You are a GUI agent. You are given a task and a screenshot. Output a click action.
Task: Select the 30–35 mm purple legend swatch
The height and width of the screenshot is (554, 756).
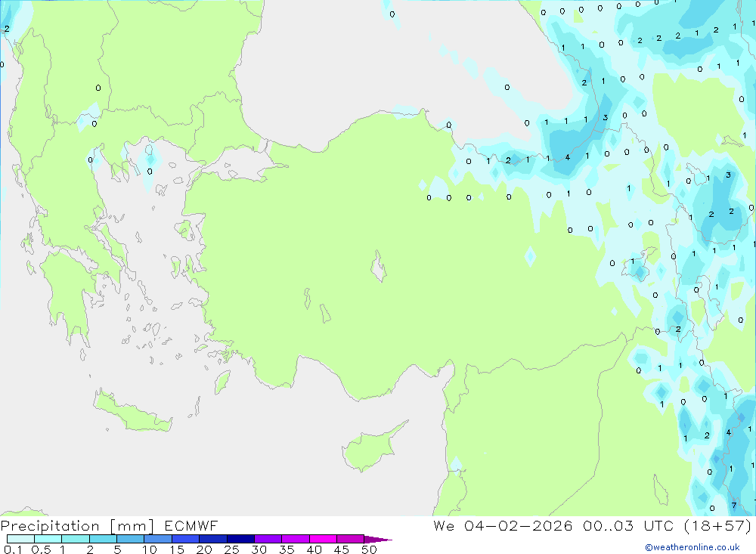pos(268,539)
